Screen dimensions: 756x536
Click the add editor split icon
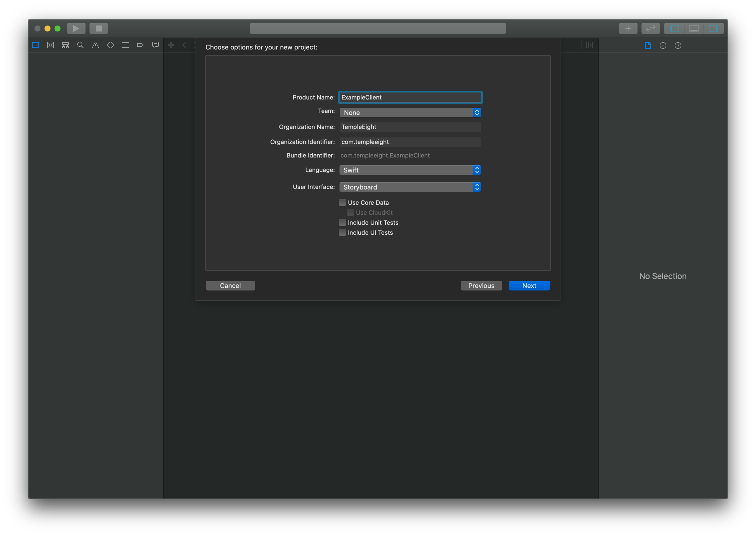click(589, 45)
